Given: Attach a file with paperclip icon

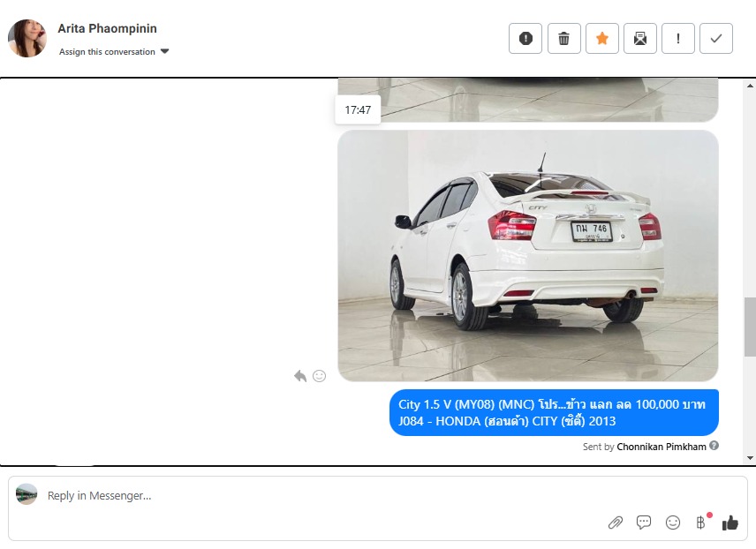Looking at the screenshot, I should pyautogui.click(x=616, y=523).
